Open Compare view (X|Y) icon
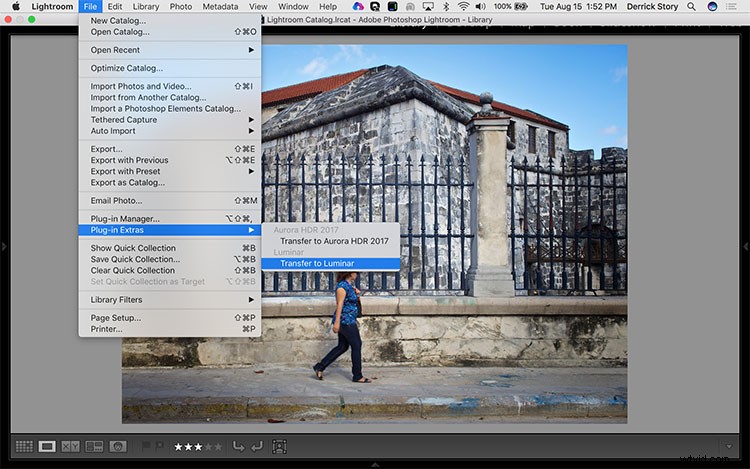 point(70,447)
